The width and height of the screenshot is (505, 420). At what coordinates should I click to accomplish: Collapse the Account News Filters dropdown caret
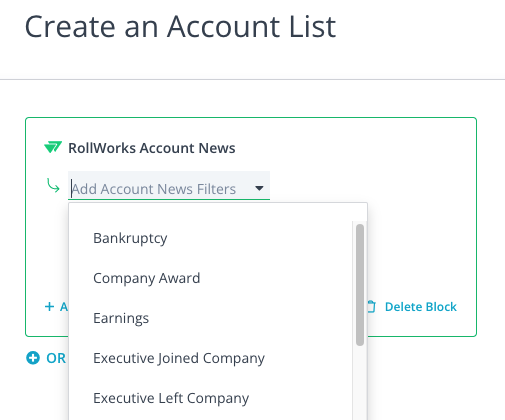[x=259, y=188]
